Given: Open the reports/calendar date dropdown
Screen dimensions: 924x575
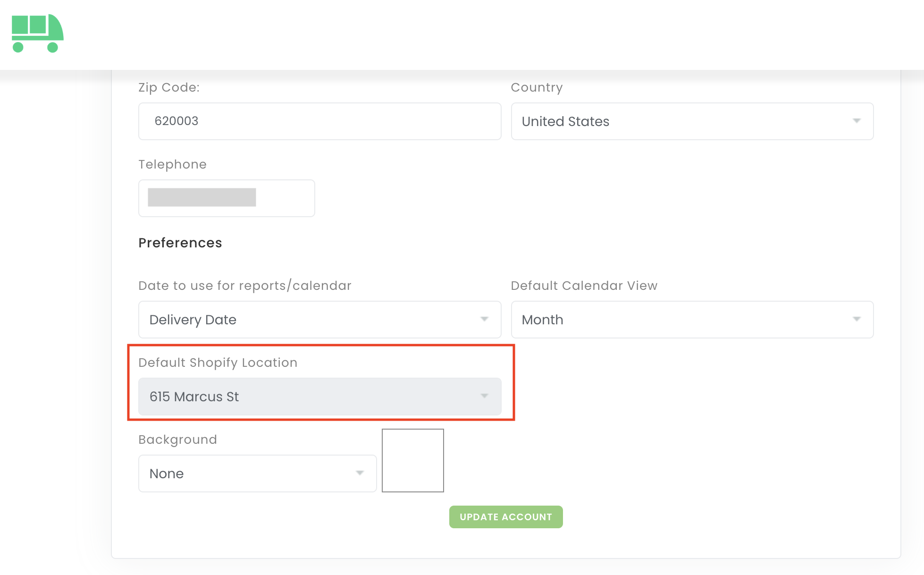Looking at the screenshot, I should [x=319, y=320].
